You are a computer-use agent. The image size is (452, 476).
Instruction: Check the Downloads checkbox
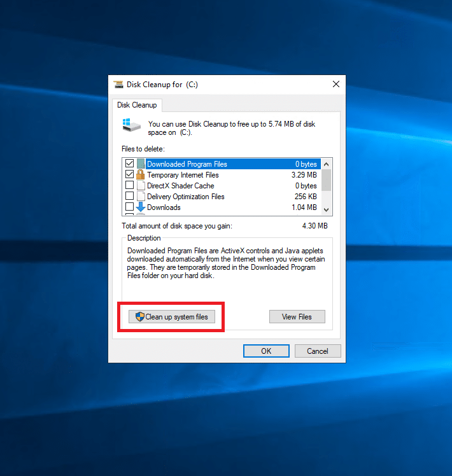pos(130,207)
